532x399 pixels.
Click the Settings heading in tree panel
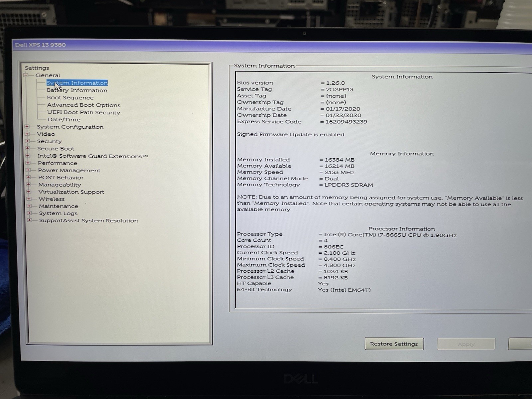point(37,68)
